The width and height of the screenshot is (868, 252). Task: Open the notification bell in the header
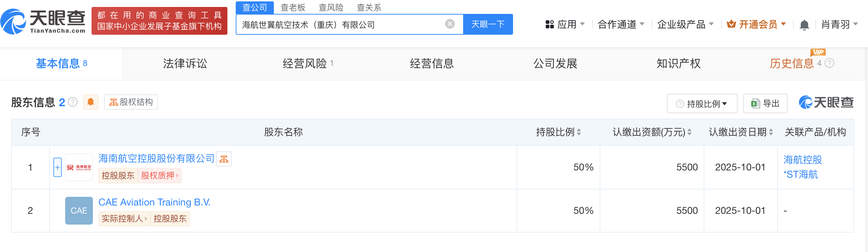pos(804,25)
